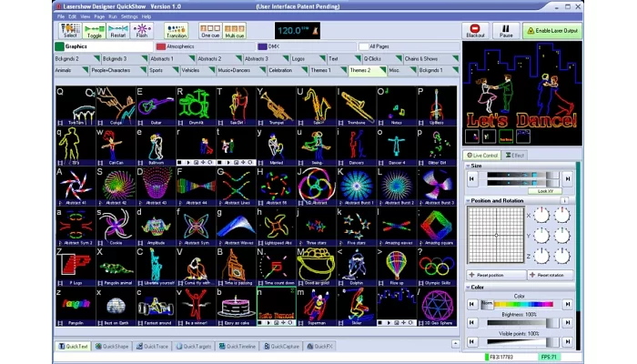
Task: Launch the QuickShape tool
Action: coord(112,346)
